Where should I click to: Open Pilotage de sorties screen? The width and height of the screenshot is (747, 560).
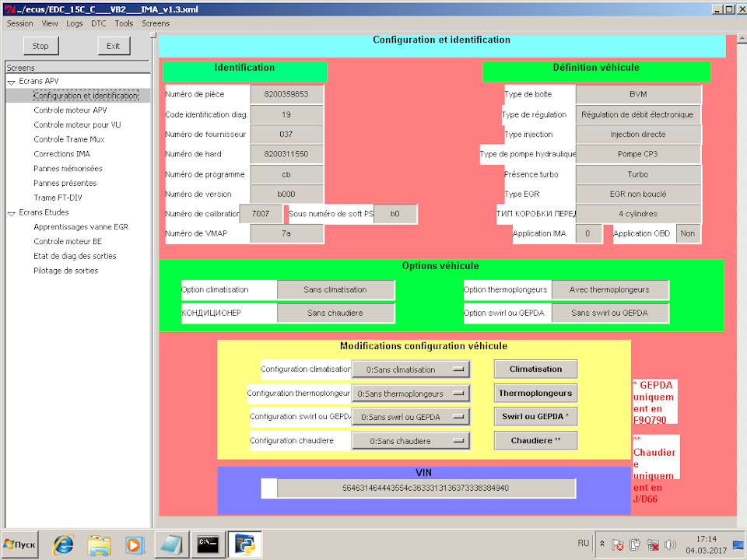coord(65,271)
